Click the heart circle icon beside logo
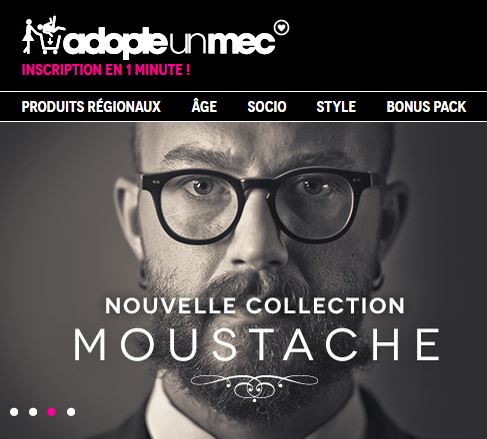This screenshot has height=439, width=487. [282, 27]
